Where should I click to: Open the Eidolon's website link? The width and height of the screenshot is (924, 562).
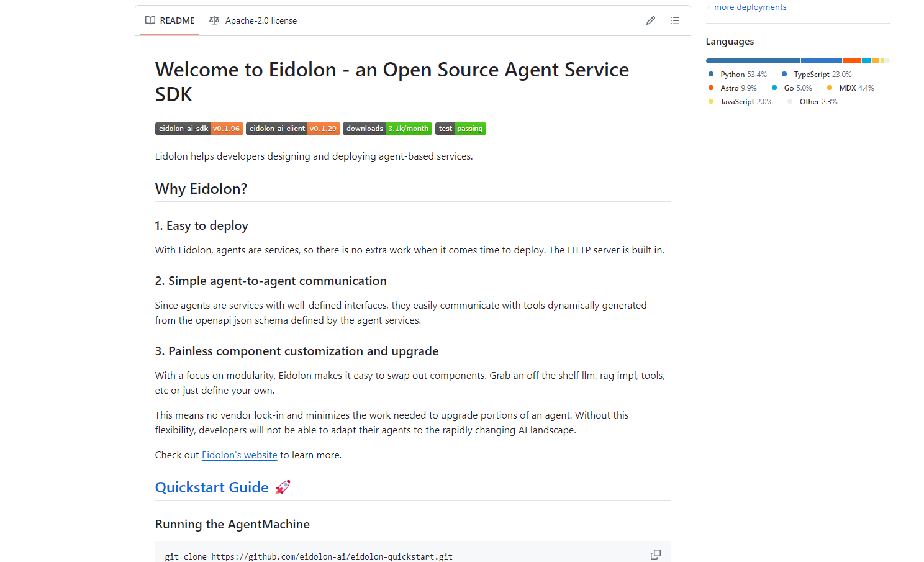[239, 455]
